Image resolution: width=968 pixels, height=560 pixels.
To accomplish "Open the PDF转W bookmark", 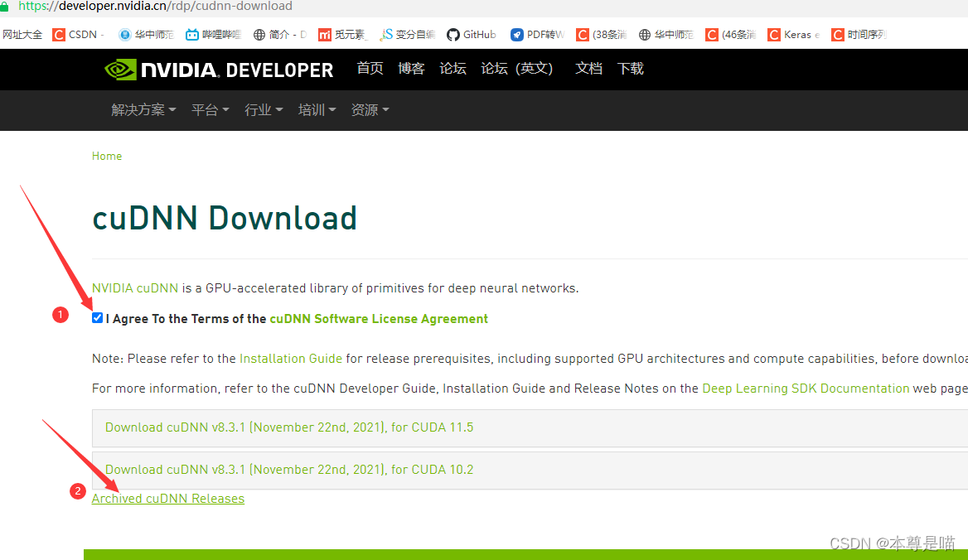I will (x=537, y=35).
